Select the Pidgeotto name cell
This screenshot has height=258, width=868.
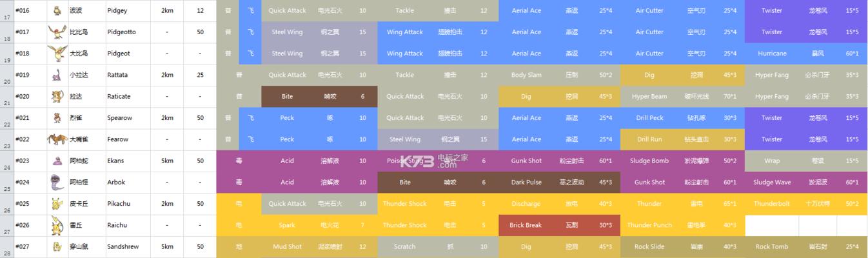[128, 32]
